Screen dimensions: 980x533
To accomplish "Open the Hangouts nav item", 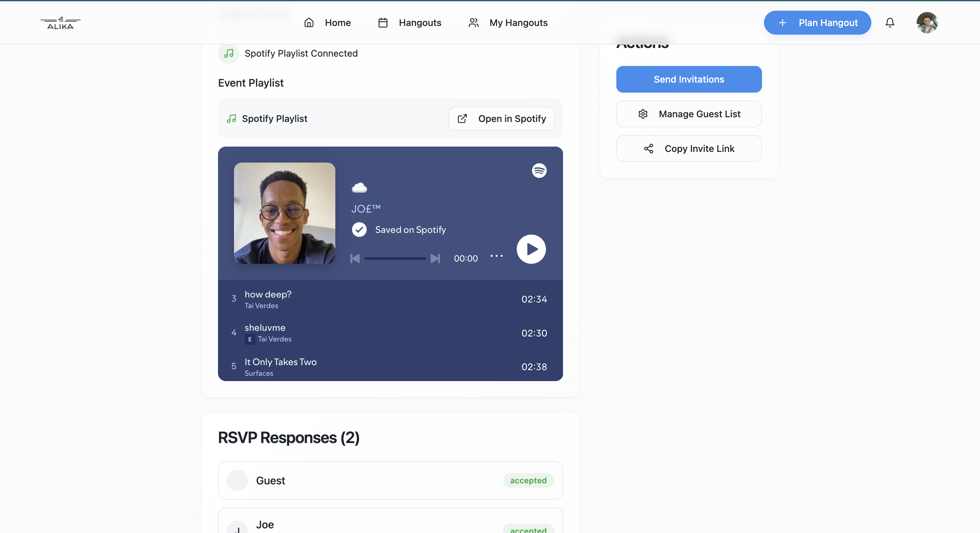I will pyautogui.click(x=410, y=23).
